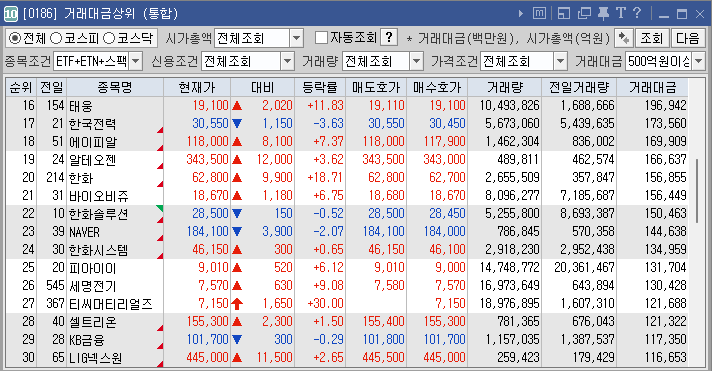Select the 셀트리온 stock name

pos(93,322)
